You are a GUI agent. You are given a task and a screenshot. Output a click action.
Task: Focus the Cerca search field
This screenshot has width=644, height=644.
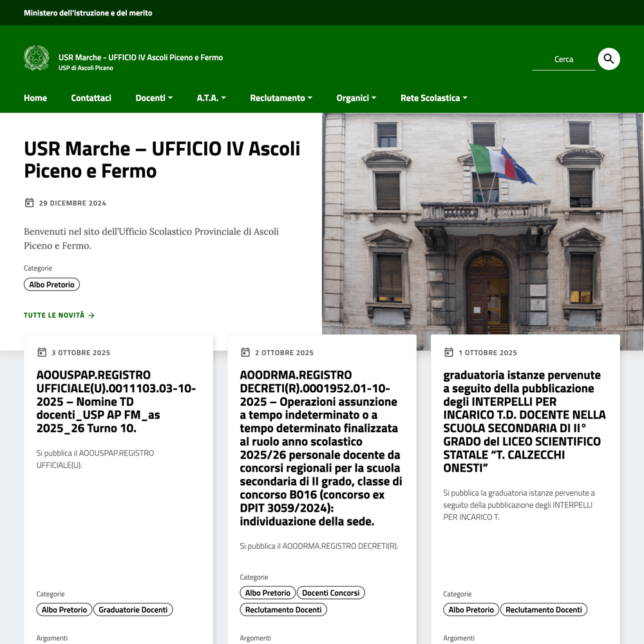click(x=563, y=59)
